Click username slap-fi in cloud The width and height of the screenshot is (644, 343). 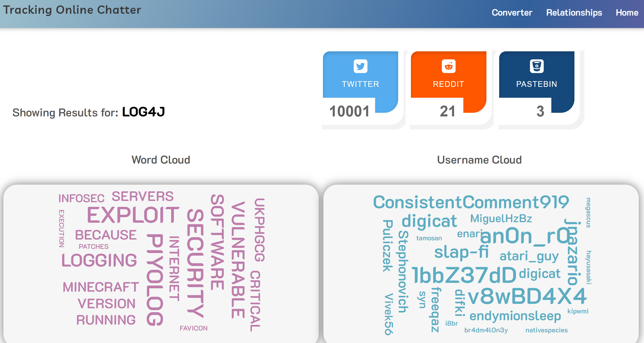click(x=461, y=252)
